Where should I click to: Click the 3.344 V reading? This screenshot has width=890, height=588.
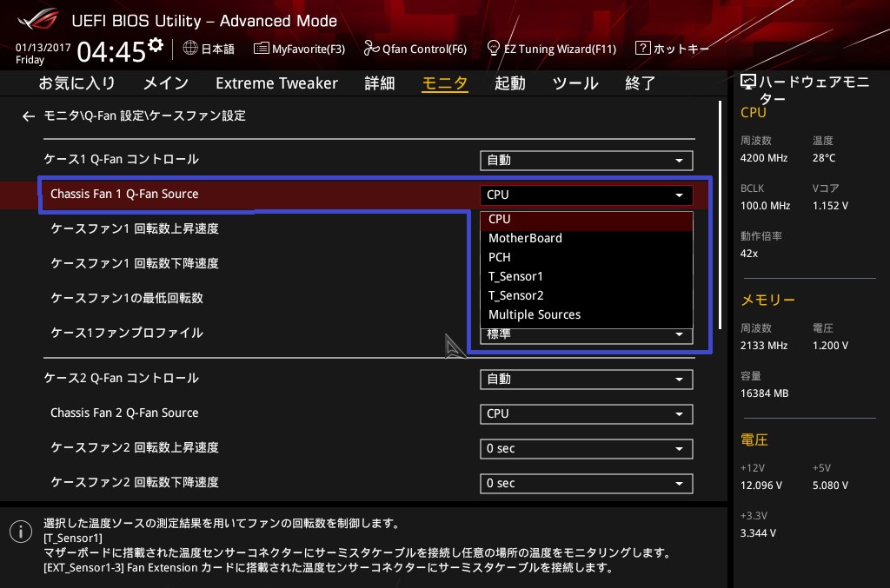[x=758, y=533]
